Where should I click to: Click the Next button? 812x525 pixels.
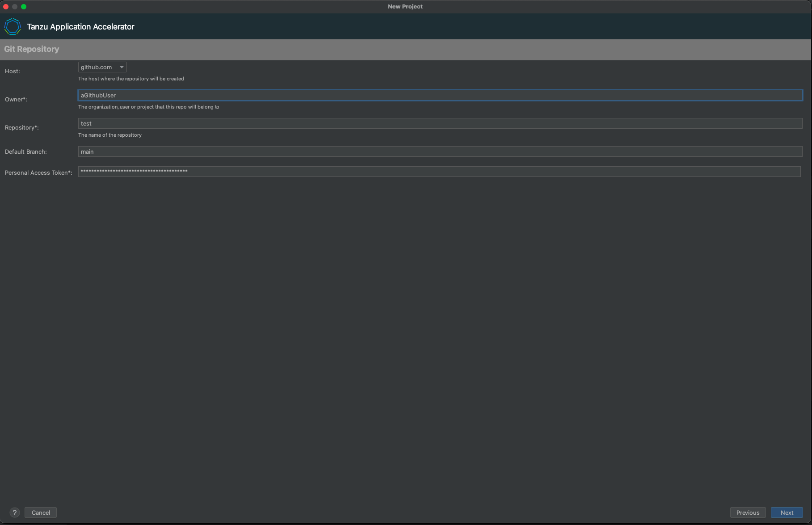(x=787, y=512)
